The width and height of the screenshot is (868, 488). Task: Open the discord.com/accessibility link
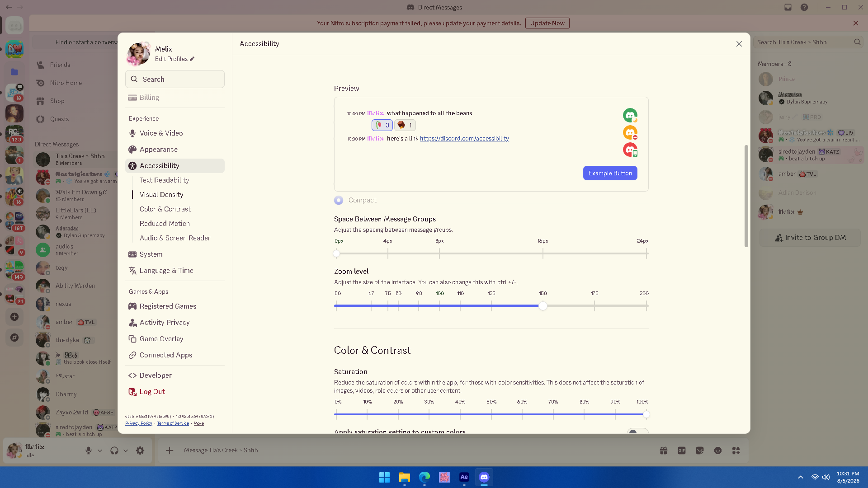point(464,139)
